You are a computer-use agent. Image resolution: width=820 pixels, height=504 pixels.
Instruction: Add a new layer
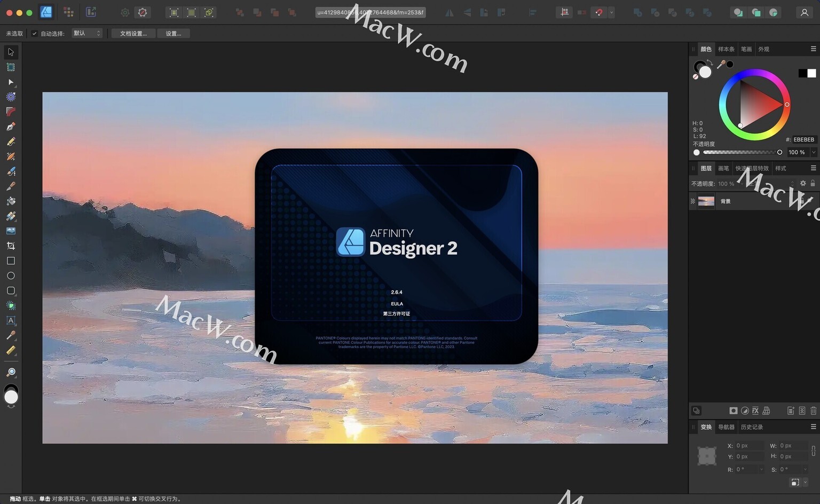pos(791,411)
